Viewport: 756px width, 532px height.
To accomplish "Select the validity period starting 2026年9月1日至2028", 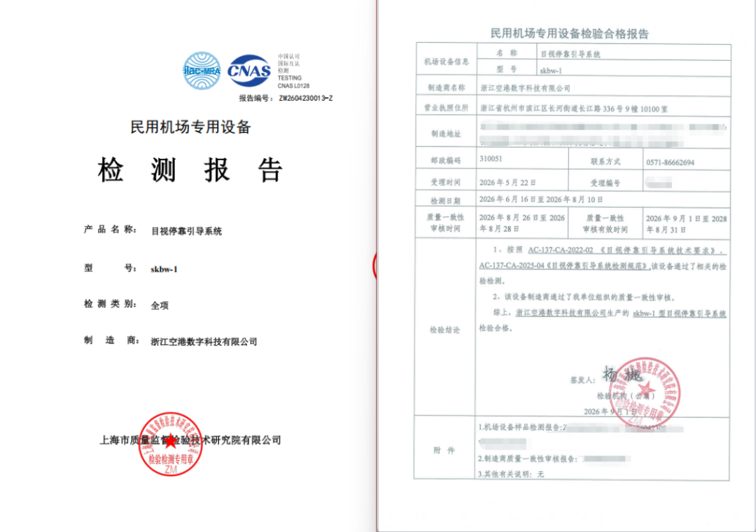I will point(686,224).
